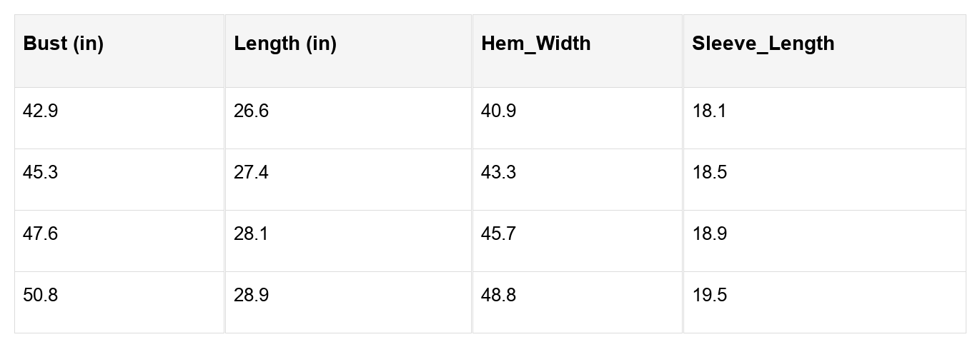Select the sleeve length value 19.5
The height and width of the screenshot is (347, 980).
click(x=709, y=296)
